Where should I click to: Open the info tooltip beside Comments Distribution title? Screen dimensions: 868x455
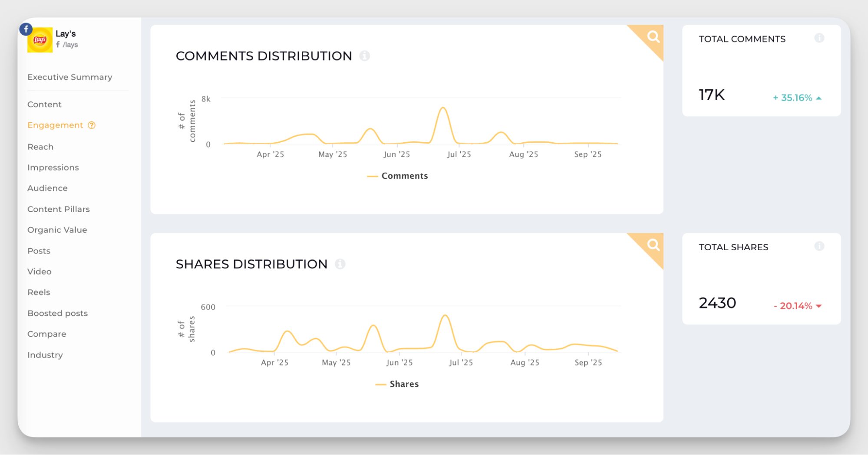coord(365,56)
